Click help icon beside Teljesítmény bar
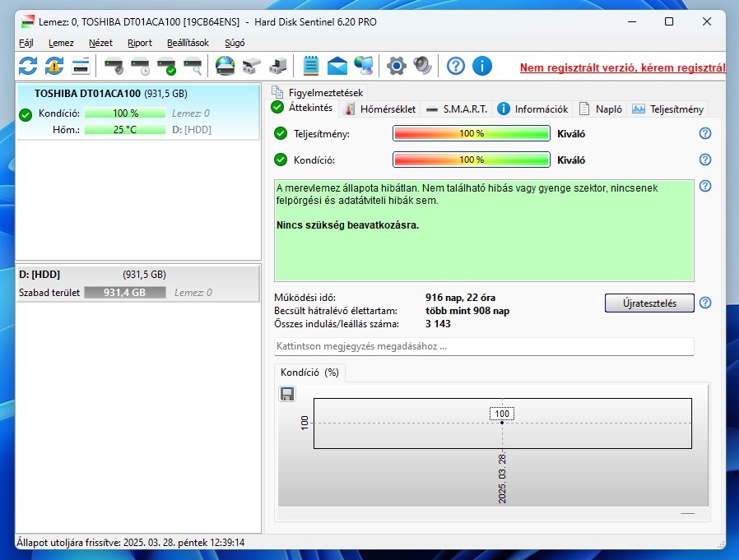 click(705, 133)
